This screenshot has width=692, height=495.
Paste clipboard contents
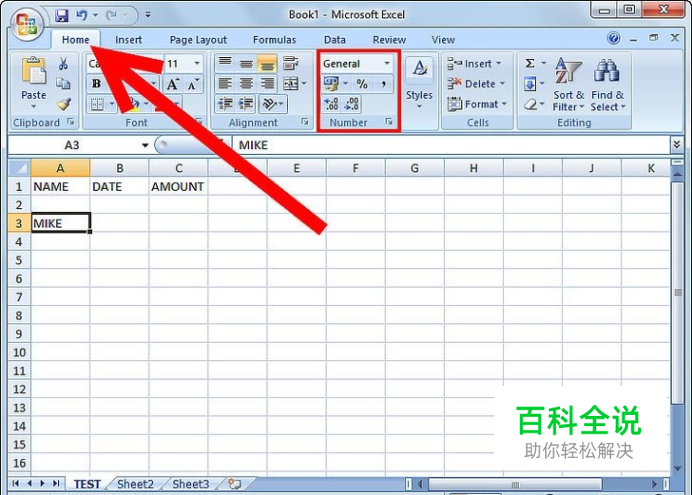(34, 82)
